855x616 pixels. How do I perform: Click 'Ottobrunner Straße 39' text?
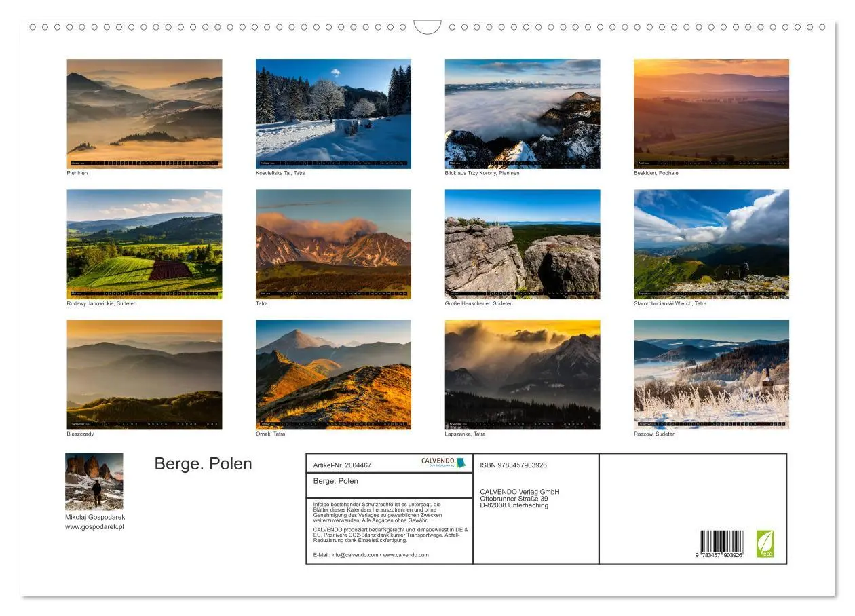coord(514,499)
